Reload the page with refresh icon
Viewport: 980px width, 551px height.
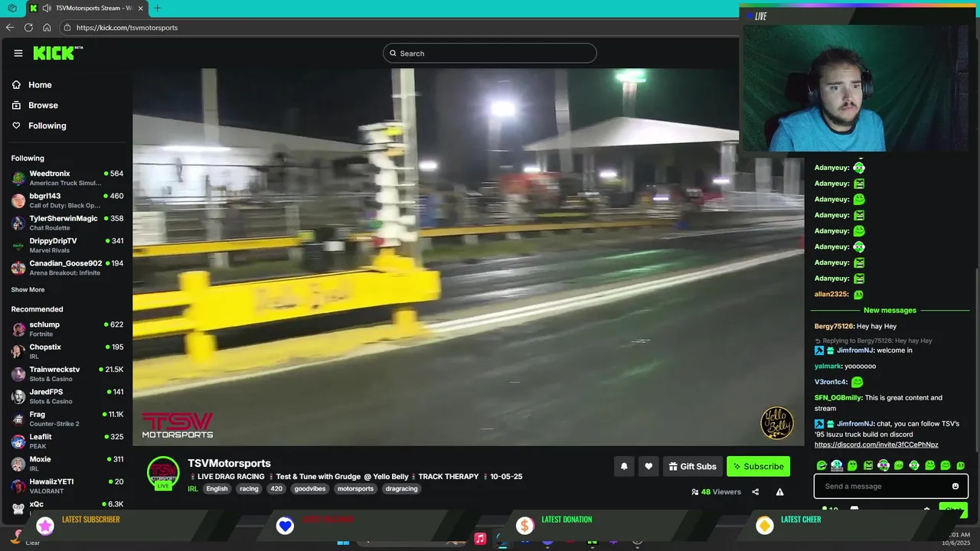[28, 28]
